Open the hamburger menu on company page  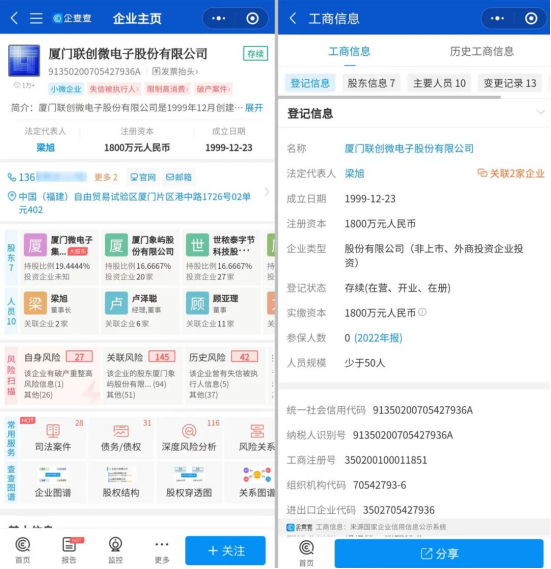point(36,18)
